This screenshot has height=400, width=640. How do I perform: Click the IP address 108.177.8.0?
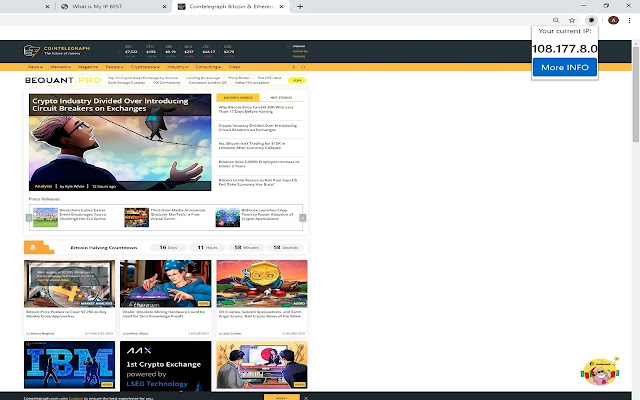point(564,49)
